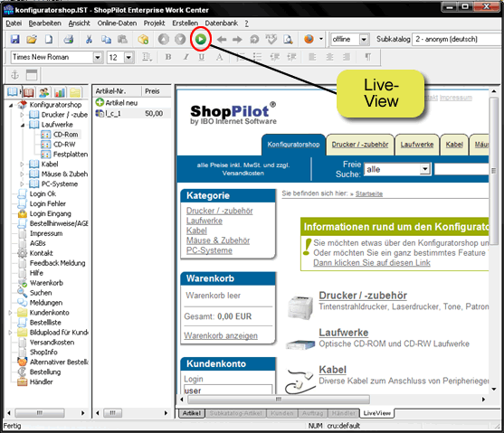Viewport: 504px width, 433px height.
Task: Expand the Kabel tree node
Action: pos(22,165)
